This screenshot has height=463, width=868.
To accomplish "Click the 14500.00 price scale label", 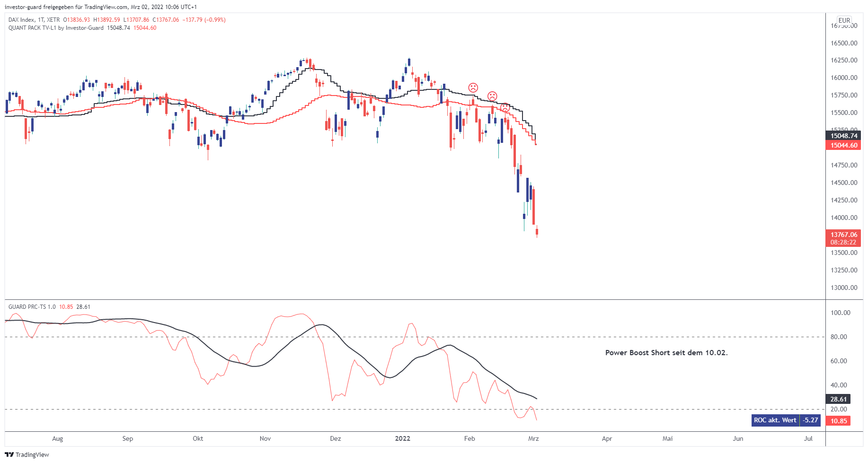I will click(x=844, y=183).
